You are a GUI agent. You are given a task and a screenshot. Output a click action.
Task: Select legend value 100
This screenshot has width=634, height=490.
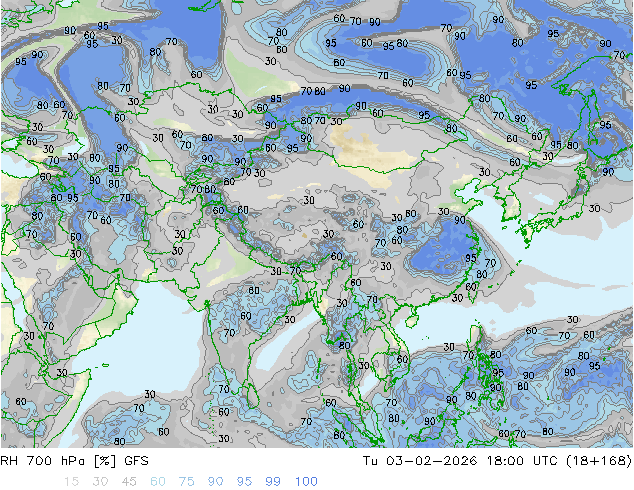pos(306,481)
